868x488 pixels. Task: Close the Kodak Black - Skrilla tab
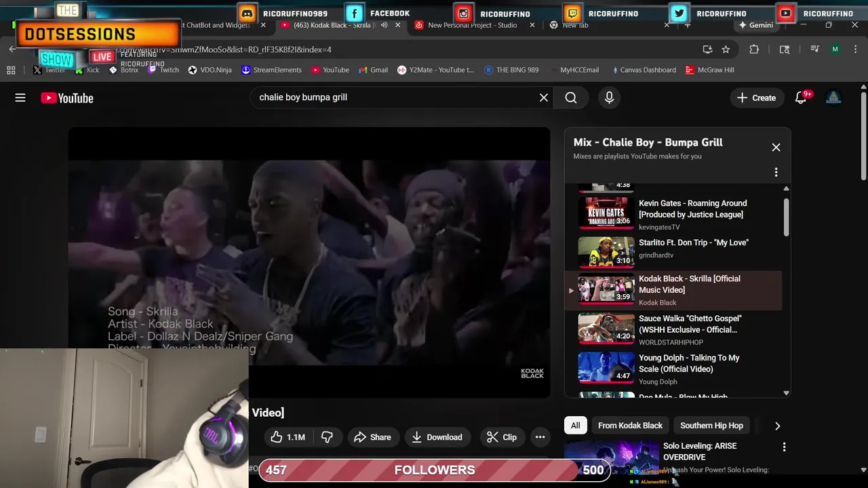pyautogui.click(x=398, y=25)
